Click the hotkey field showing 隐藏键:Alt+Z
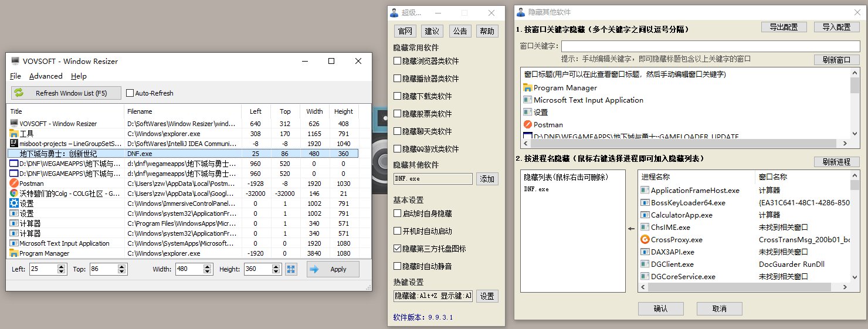The height and width of the screenshot is (329, 868). (x=433, y=296)
